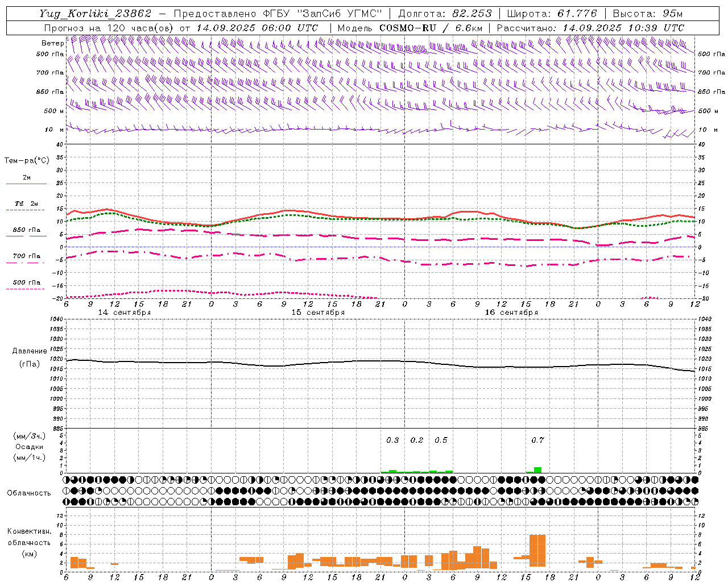
Task: Click the Осадки precipitation label
Action: [x=30, y=447]
